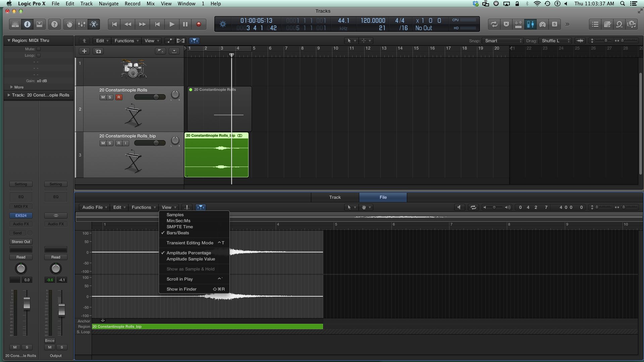This screenshot has height=362, width=644.
Task: Click the MIDI FX slot
Action: coord(21,206)
